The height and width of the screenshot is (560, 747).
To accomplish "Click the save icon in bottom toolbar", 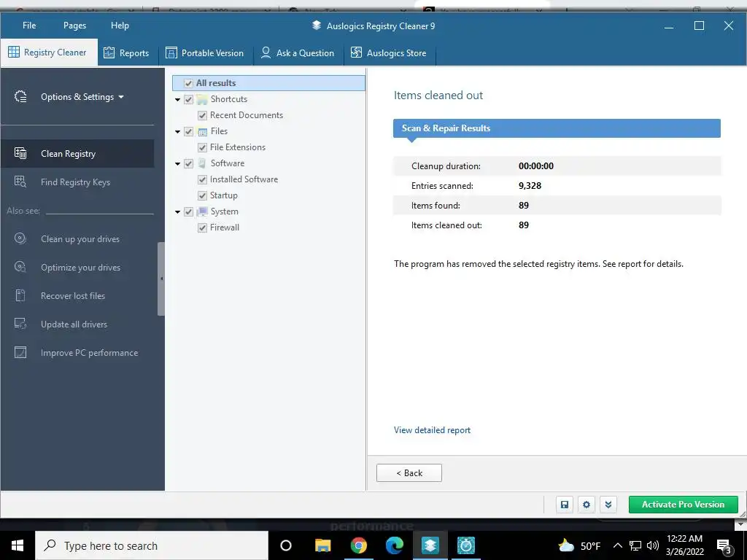I will click(565, 505).
